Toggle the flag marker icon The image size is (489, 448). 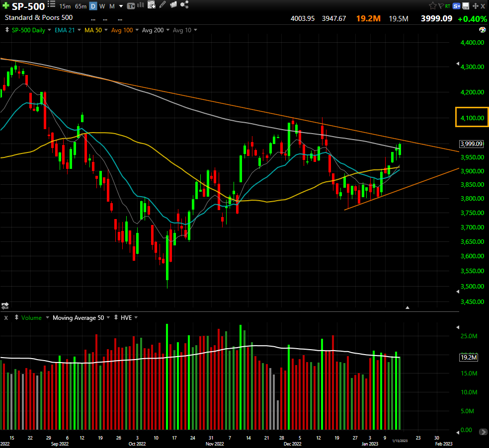(x=441, y=6)
